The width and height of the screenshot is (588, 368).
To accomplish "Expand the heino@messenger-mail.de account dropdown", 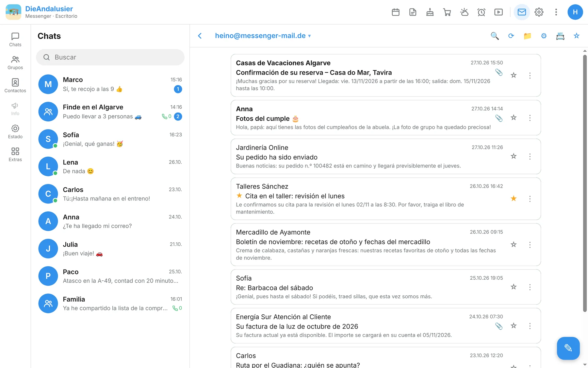I will [263, 36].
